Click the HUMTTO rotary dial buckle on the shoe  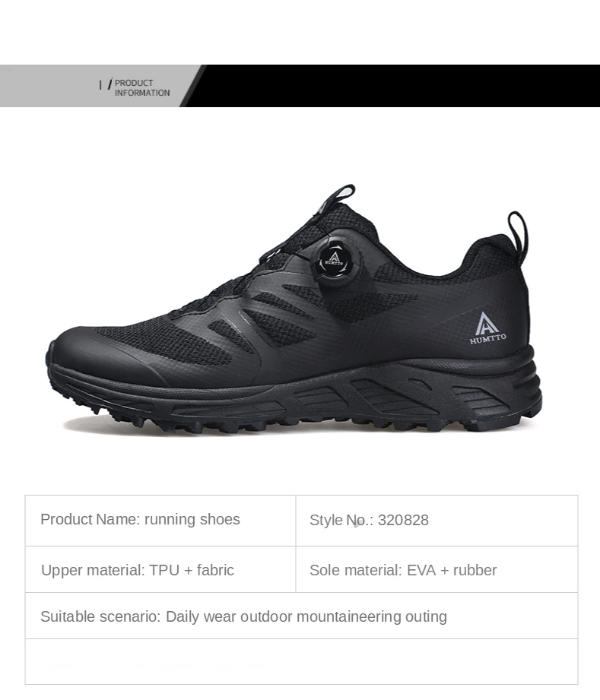point(334,261)
